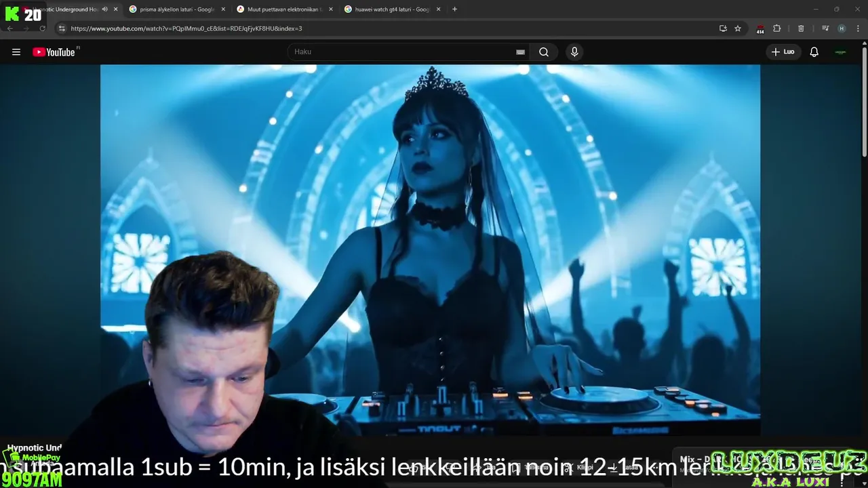Image resolution: width=868 pixels, height=488 pixels.
Task: Open the browser profile H avatar
Action: (842, 28)
